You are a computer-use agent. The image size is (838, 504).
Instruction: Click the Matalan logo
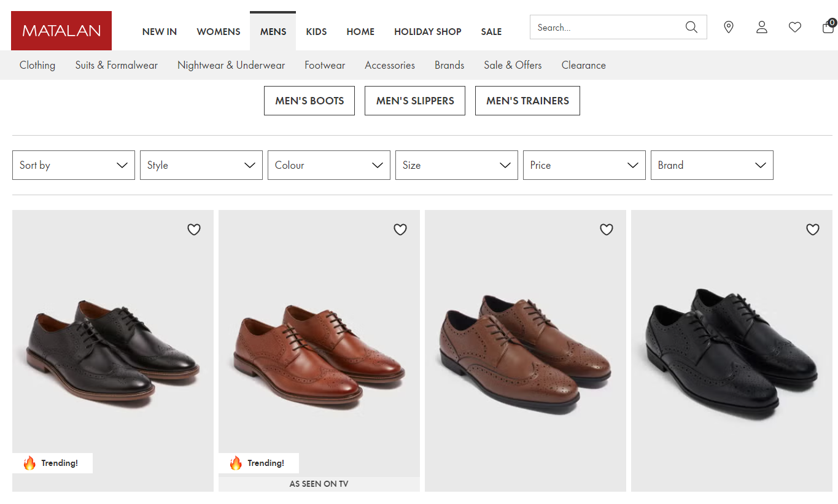click(x=61, y=31)
